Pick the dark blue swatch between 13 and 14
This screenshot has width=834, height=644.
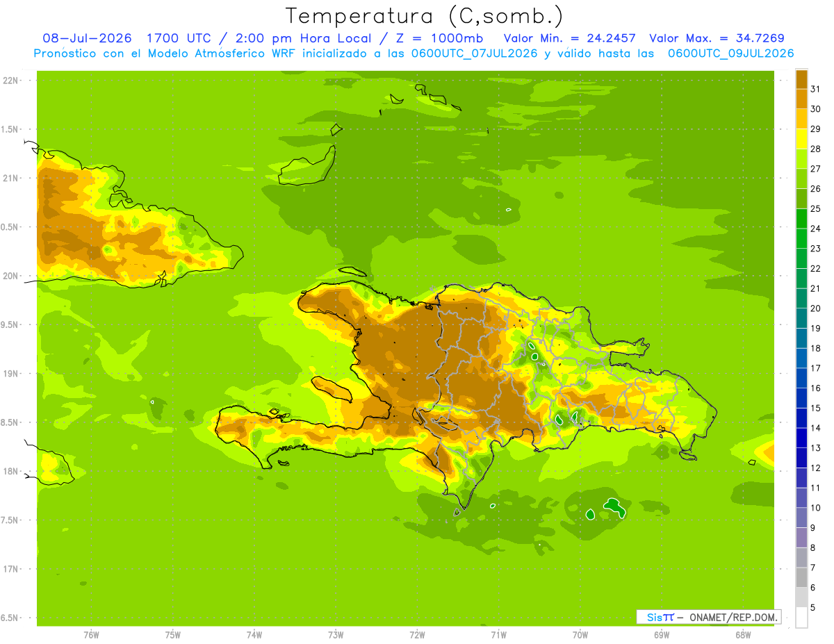click(801, 438)
